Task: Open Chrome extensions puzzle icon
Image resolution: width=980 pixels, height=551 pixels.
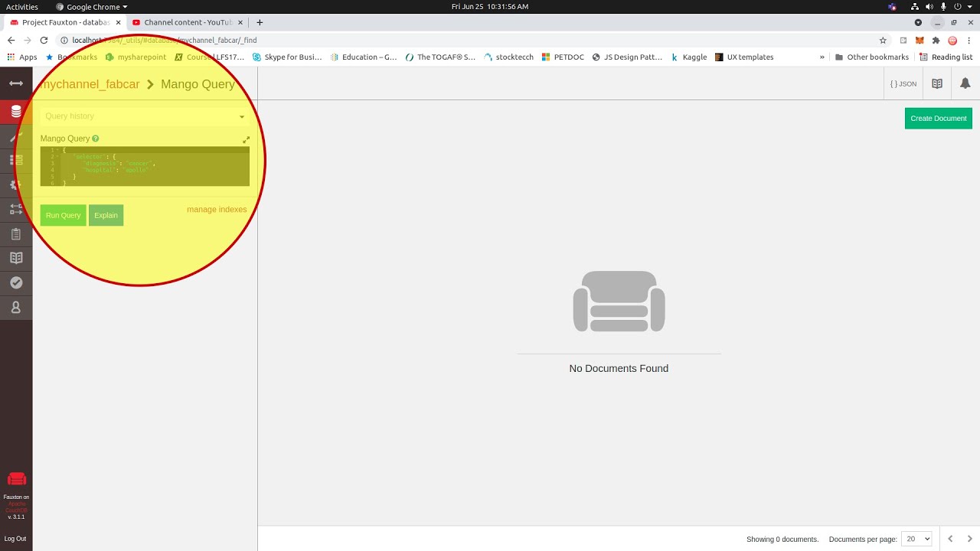Action: [x=936, y=41]
